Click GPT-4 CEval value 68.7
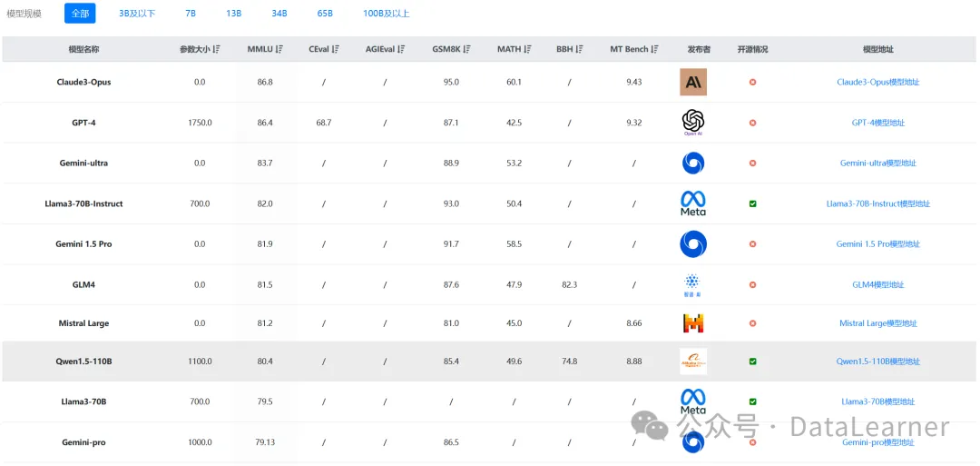This screenshot has width=980, height=466. click(x=324, y=123)
